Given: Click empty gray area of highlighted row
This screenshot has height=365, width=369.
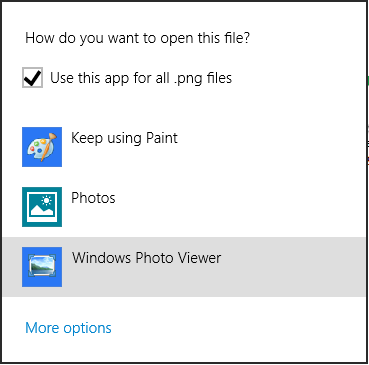Looking at the screenshot, I should [293, 267].
